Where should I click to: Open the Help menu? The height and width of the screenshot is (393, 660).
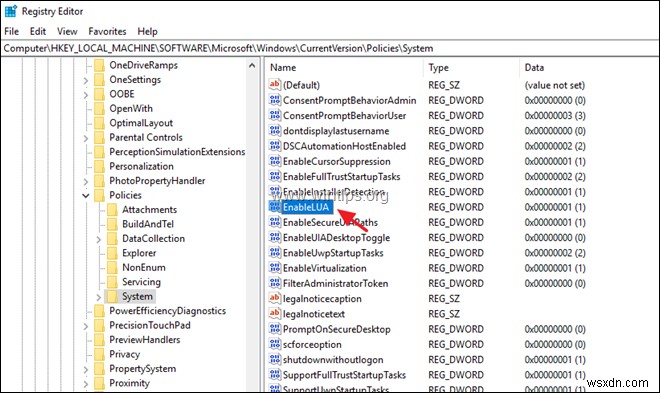pyautogui.click(x=147, y=32)
